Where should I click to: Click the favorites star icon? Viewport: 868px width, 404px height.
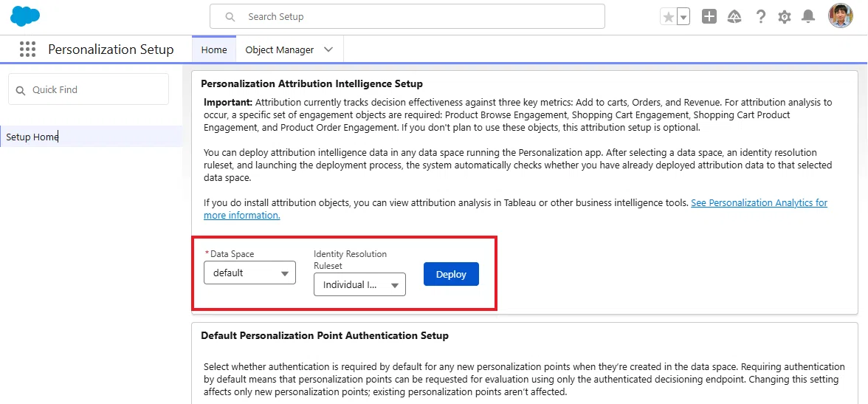tap(669, 17)
